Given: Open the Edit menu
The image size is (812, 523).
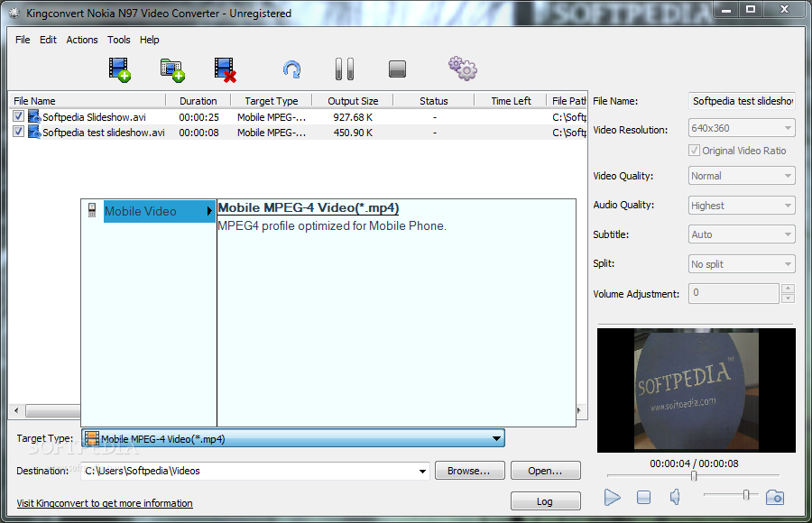Looking at the screenshot, I should pos(48,40).
